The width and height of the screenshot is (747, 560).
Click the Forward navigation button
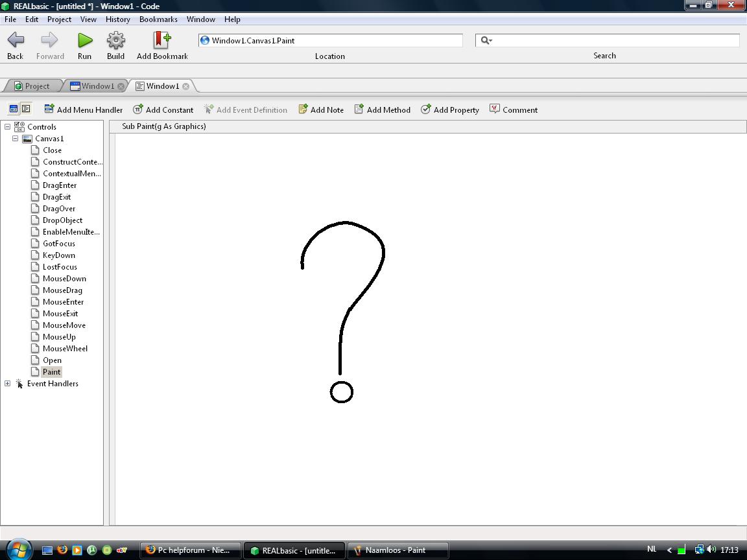click(x=50, y=40)
